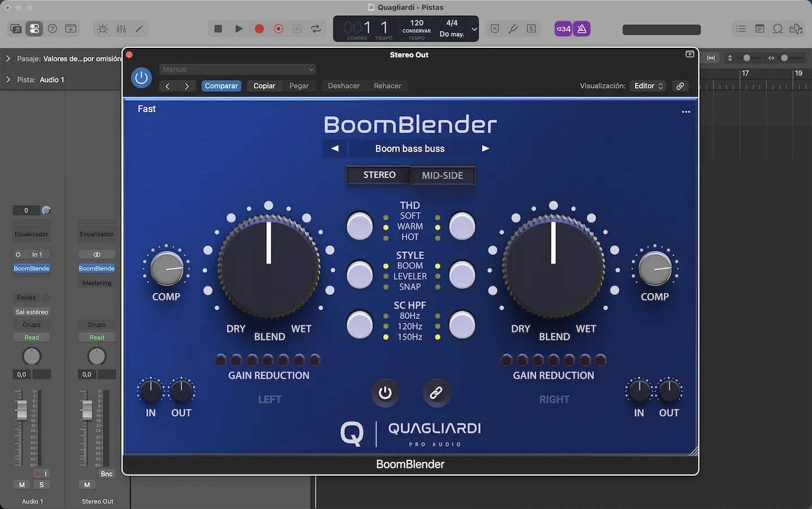812x509 pixels.
Task: Click the left channel IN knob
Action: click(151, 390)
